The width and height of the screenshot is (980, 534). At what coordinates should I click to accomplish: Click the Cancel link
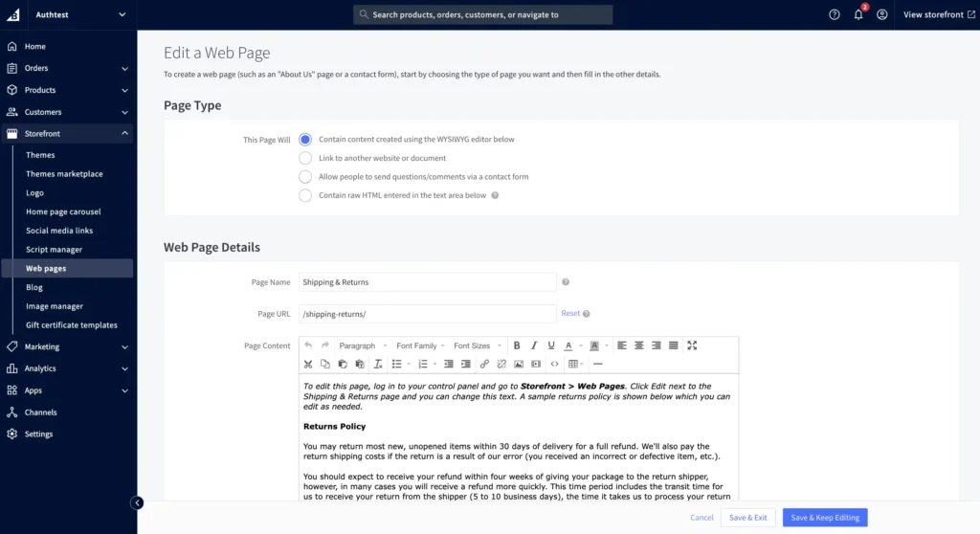pyautogui.click(x=702, y=518)
